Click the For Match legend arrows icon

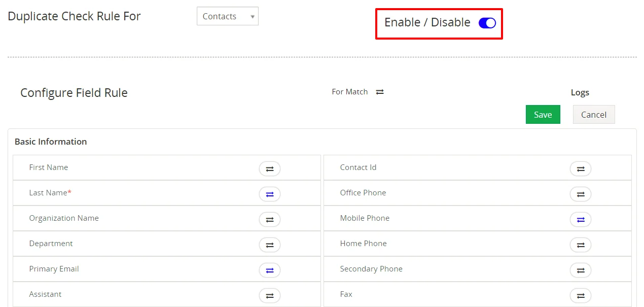tap(380, 92)
